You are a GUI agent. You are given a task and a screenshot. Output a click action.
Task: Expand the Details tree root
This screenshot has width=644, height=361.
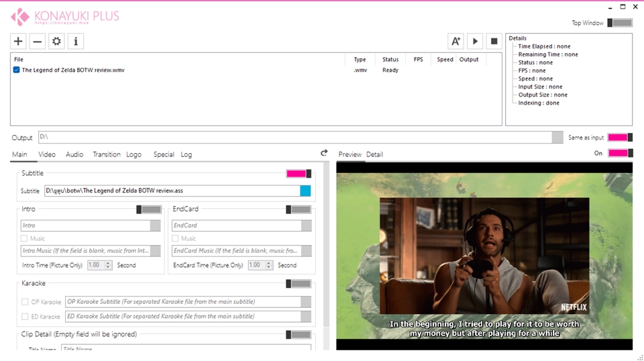(517, 38)
